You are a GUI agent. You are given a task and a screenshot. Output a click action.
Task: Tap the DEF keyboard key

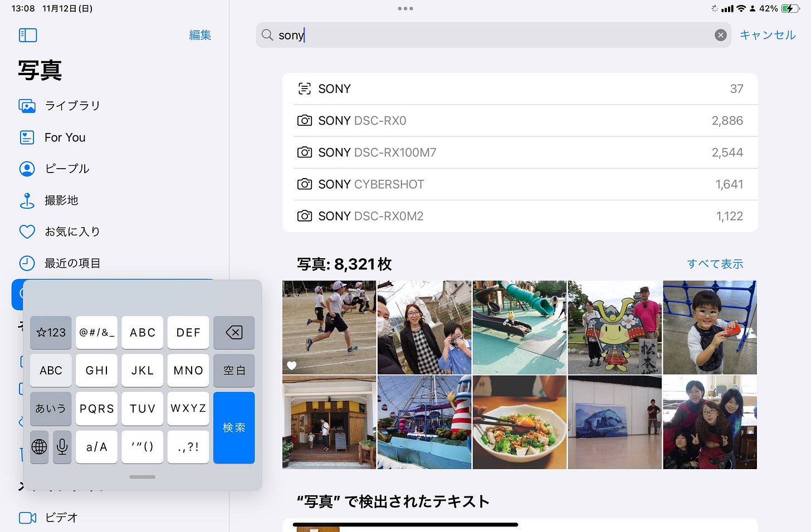tap(188, 333)
